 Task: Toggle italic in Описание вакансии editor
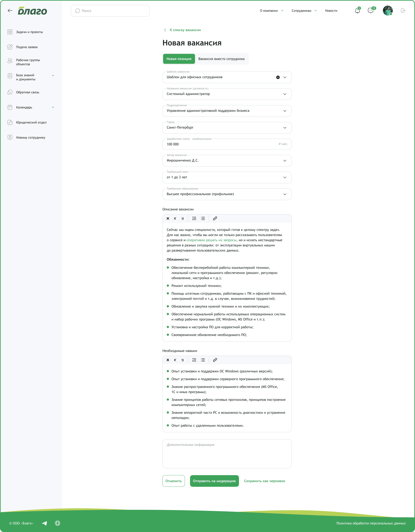click(x=175, y=218)
